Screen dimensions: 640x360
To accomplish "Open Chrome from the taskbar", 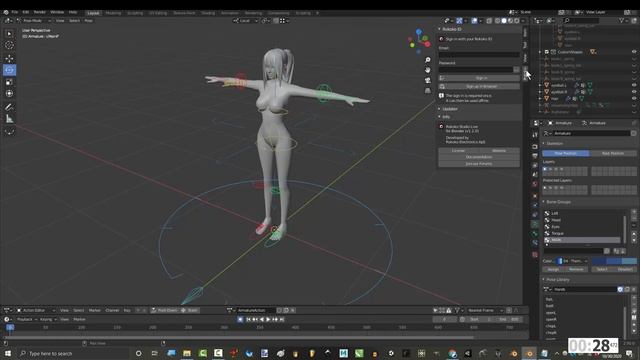I will tap(452, 353).
